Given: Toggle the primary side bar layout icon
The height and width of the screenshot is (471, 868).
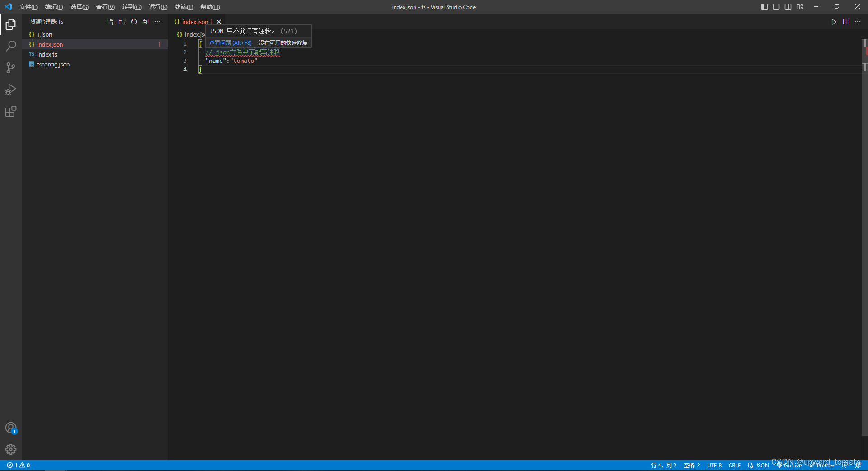Looking at the screenshot, I should [764, 7].
